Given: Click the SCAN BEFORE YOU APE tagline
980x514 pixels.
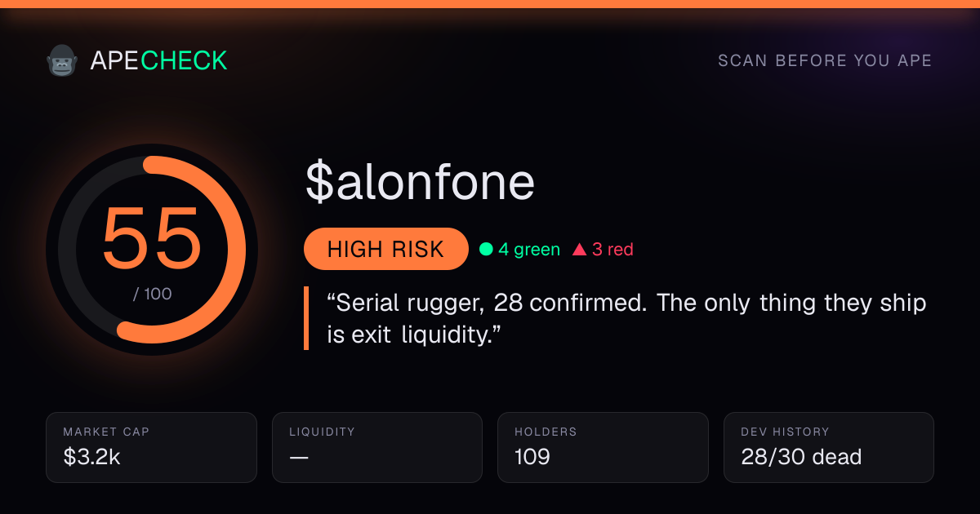Looking at the screenshot, I should click(825, 61).
